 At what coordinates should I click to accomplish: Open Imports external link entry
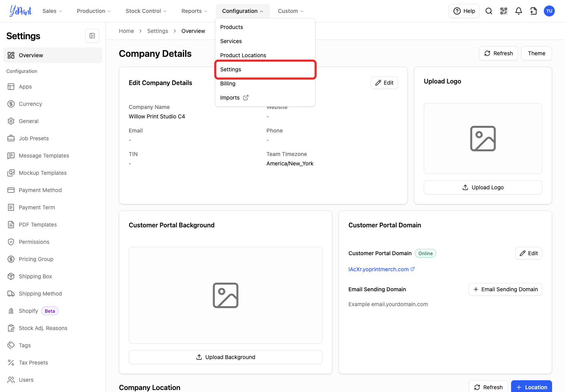coord(265,98)
